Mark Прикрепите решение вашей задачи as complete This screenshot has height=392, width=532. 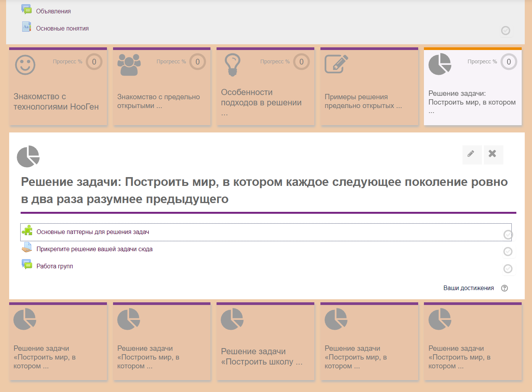tap(508, 252)
